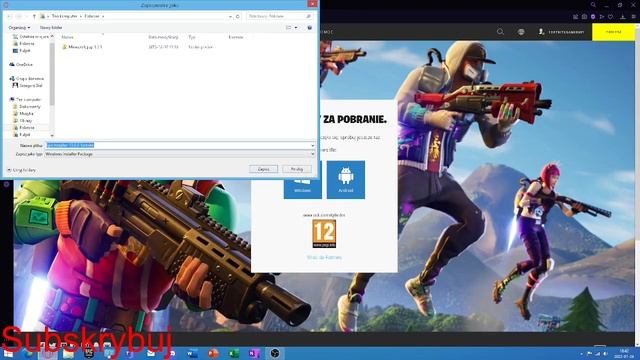Open Dokumenty folder in navigation pane
The height and width of the screenshot is (360, 640).
point(27,107)
